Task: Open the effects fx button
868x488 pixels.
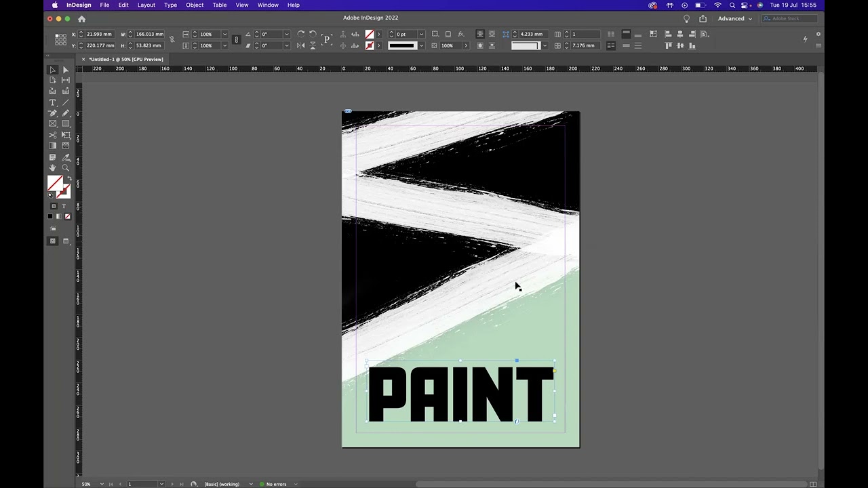Action: pyautogui.click(x=461, y=34)
